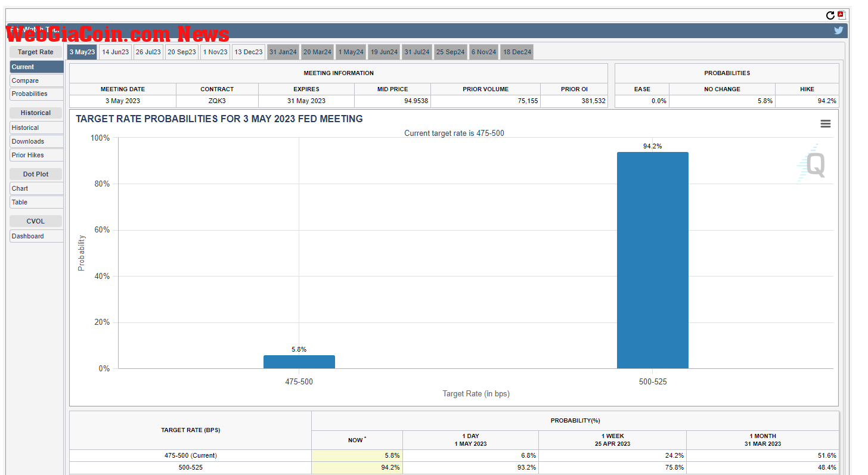Click the 93.2% one-day probability cell

tap(470, 467)
